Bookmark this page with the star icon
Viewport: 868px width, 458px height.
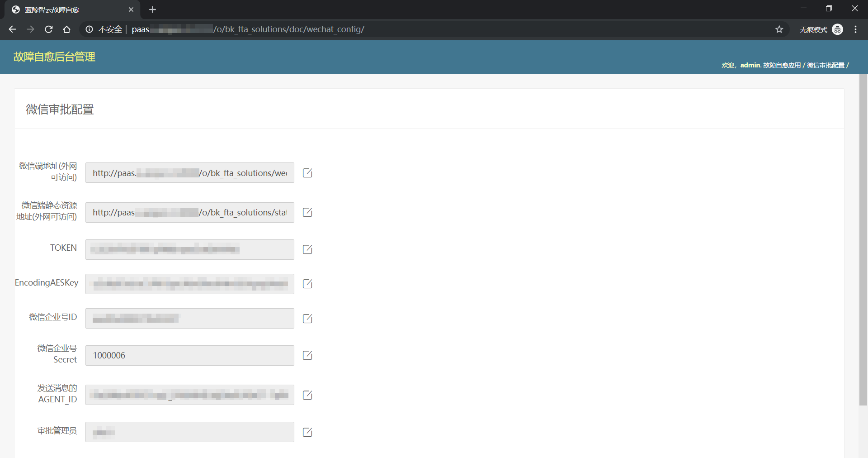pyautogui.click(x=779, y=29)
